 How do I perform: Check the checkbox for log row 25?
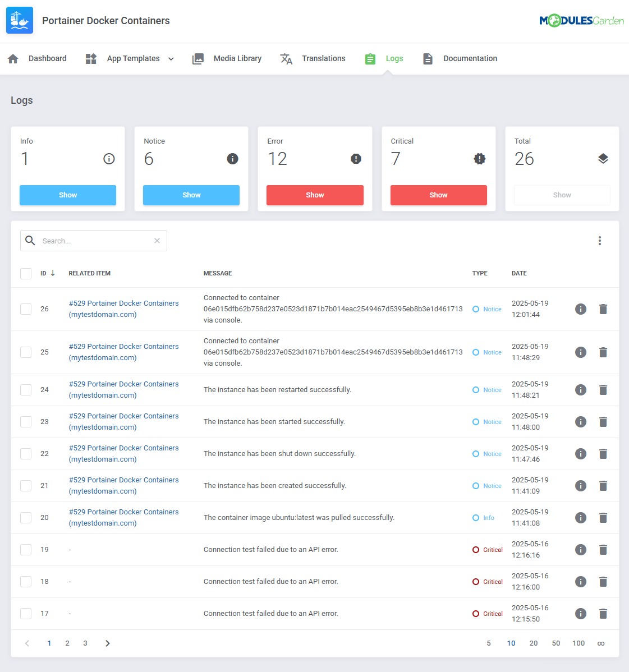26,352
